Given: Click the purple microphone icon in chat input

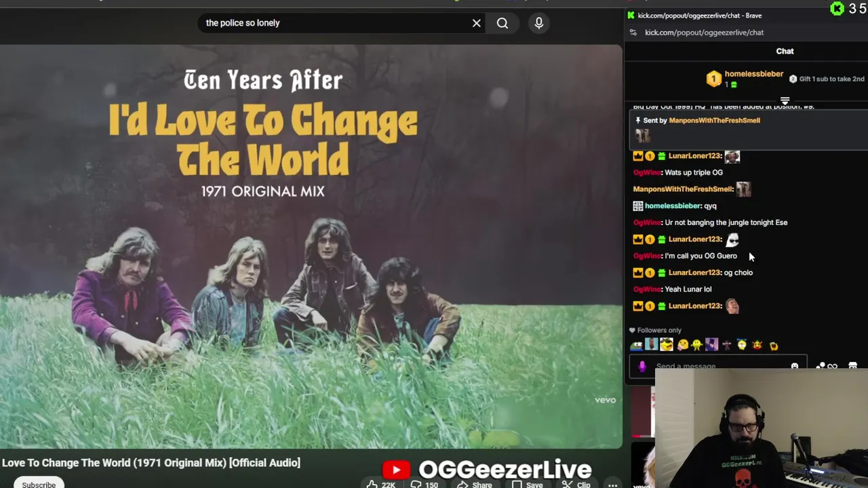Looking at the screenshot, I should point(642,366).
